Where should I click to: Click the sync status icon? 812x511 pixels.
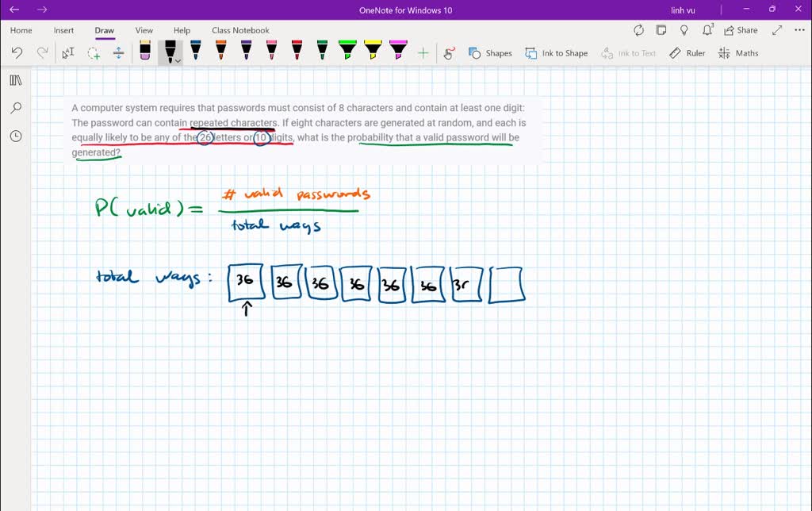pyautogui.click(x=638, y=30)
